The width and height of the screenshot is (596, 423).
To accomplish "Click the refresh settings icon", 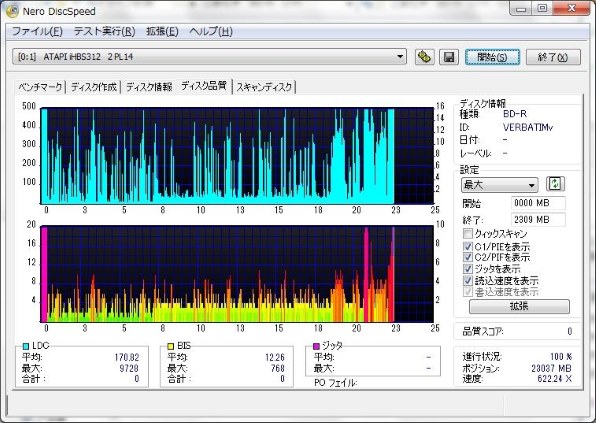I will point(555,184).
